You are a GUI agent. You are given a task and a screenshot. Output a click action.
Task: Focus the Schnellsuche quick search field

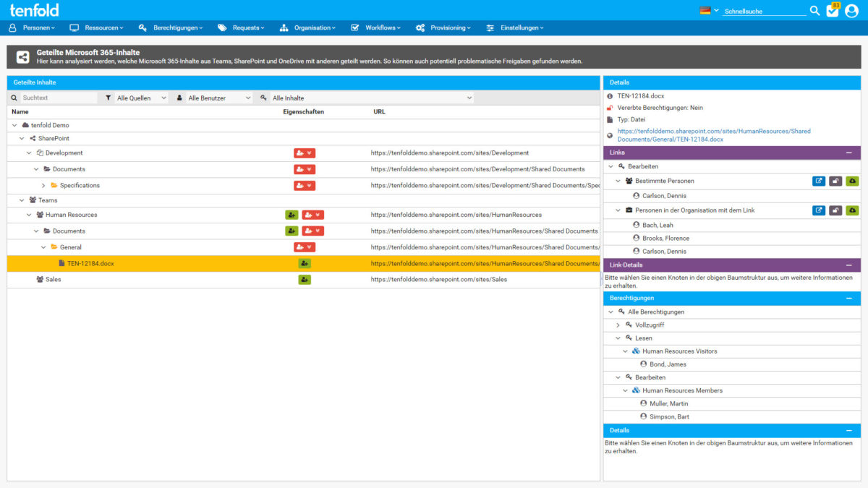pos(764,12)
